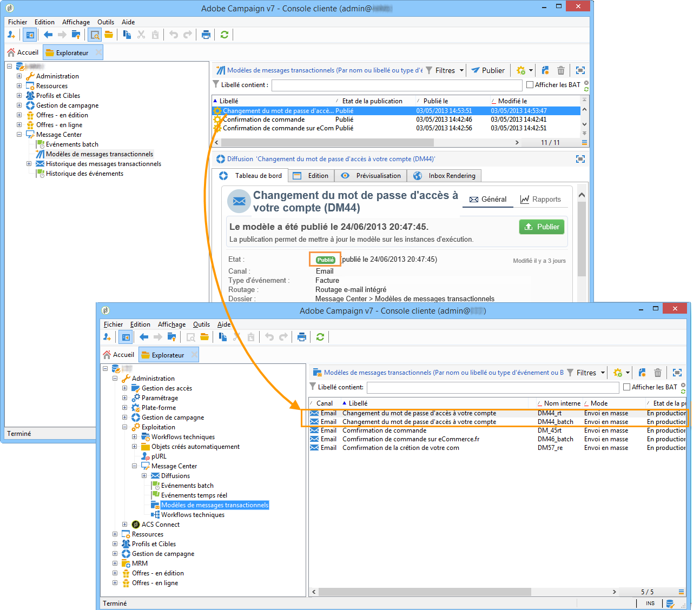Viewport: 700px width, 610px height.
Task: Open the Affichage menu in the front window
Action: point(172,324)
